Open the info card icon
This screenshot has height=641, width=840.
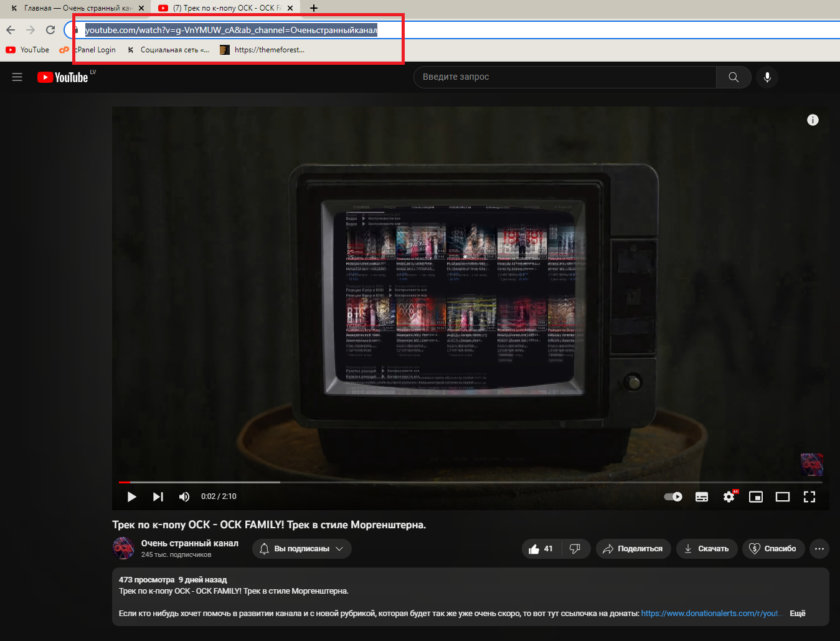[813, 120]
